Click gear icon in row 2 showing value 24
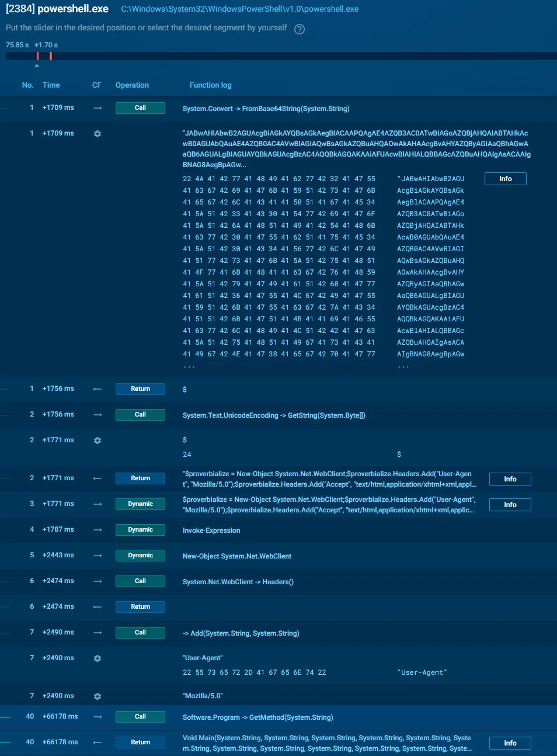 pyautogui.click(x=98, y=441)
